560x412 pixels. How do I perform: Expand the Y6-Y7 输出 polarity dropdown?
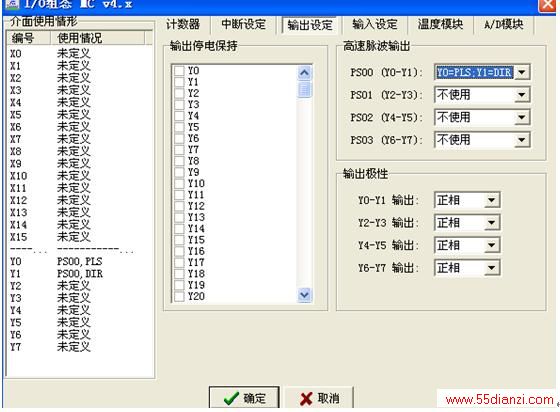coord(491,268)
